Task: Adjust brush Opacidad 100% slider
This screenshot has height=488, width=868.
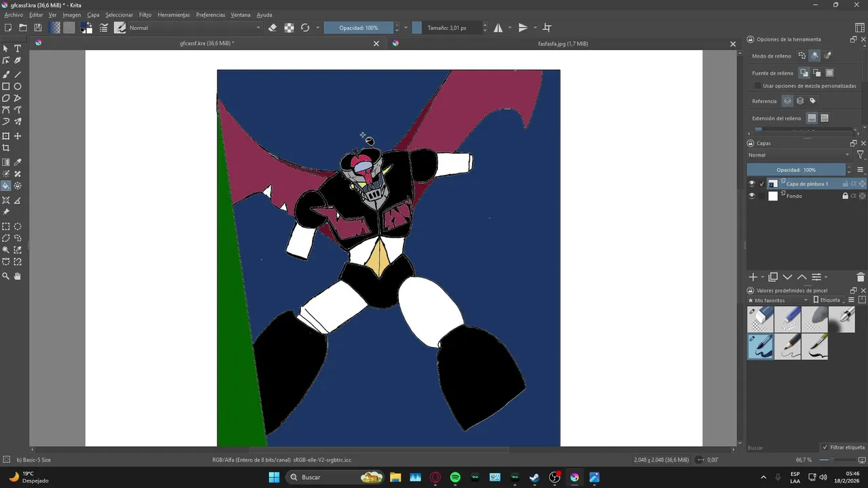Action: pyautogui.click(x=359, y=28)
